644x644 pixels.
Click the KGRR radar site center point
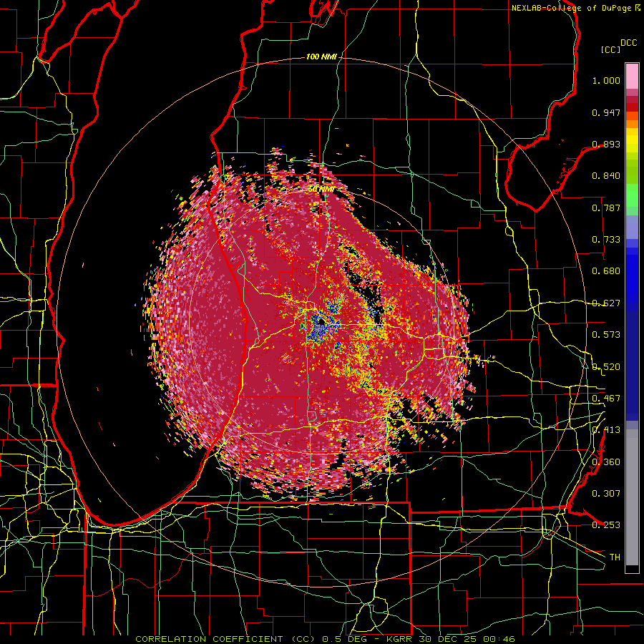tap(321, 323)
